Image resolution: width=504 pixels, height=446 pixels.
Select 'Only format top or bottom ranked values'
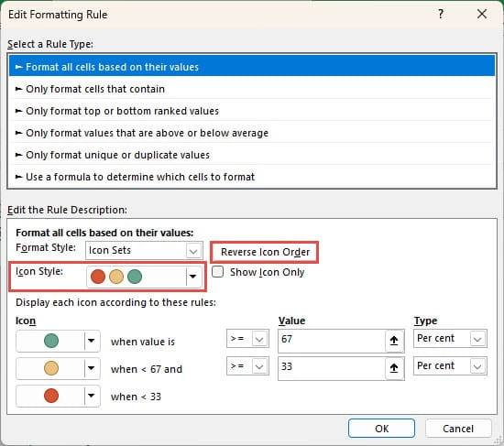point(252,111)
